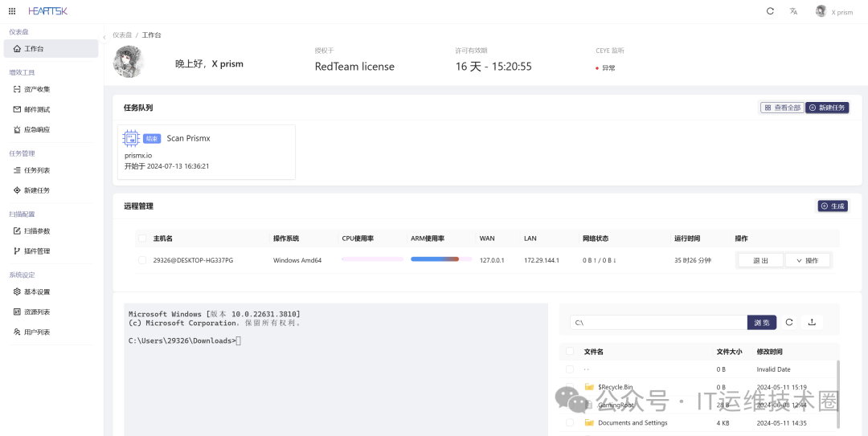This screenshot has width=868, height=436.
Task: Refresh the file browser listing
Action: 789,322
